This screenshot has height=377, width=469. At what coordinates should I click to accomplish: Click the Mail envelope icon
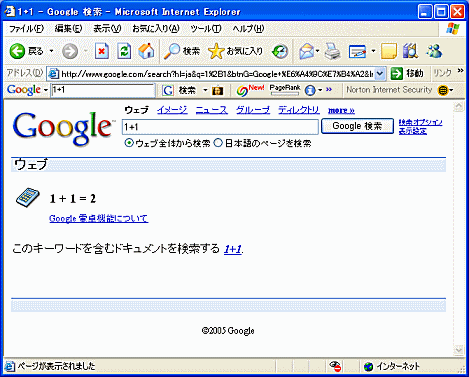pos(306,51)
